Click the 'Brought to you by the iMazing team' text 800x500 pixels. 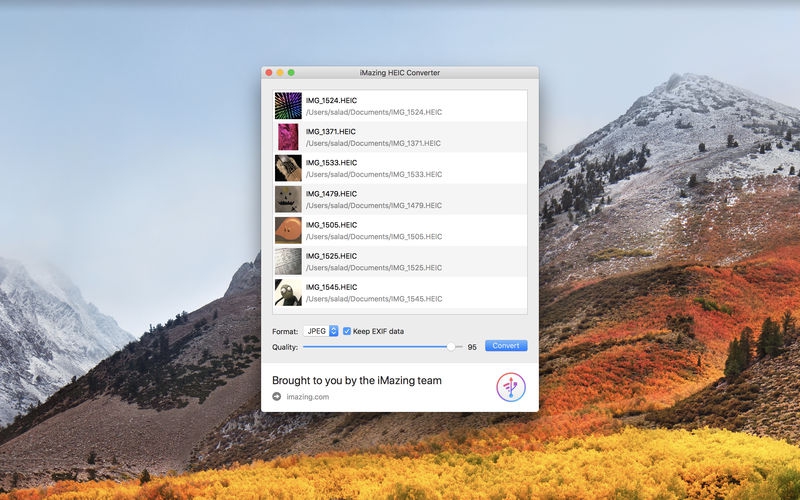(357, 380)
